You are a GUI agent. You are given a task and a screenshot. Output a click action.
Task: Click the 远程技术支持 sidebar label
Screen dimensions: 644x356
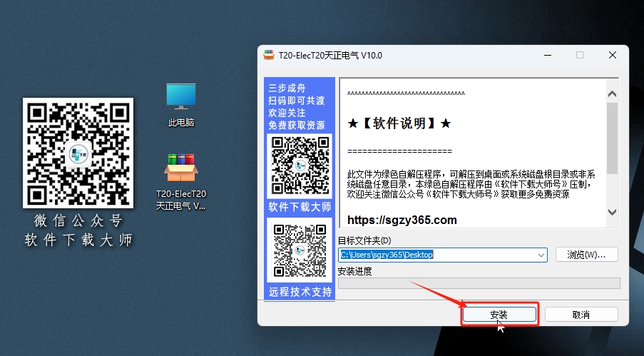[300, 292]
